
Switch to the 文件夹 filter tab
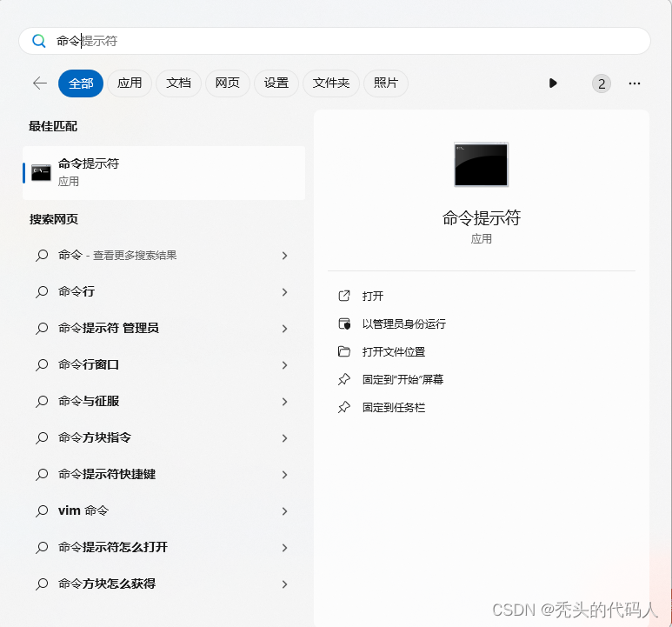tap(331, 83)
